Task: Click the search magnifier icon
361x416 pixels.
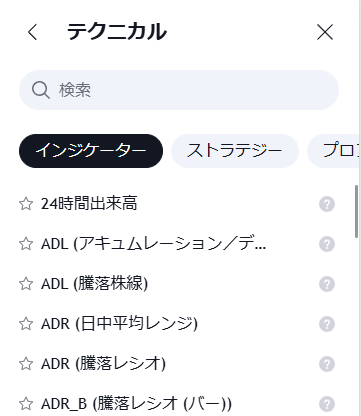Action: point(41,90)
